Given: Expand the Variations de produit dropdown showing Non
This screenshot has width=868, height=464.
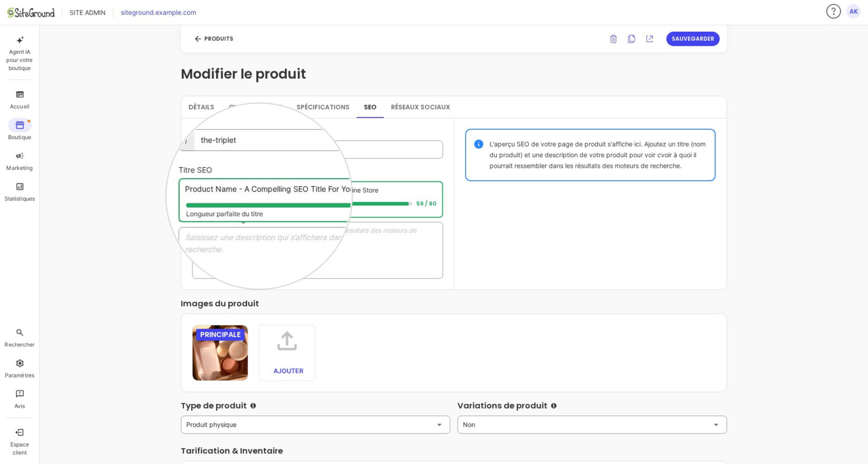Looking at the screenshot, I should point(592,424).
